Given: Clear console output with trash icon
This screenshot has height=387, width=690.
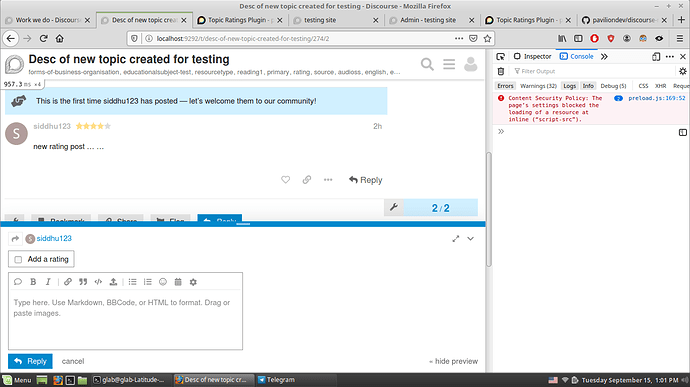Looking at the screenshot, I should coord(501,71).
